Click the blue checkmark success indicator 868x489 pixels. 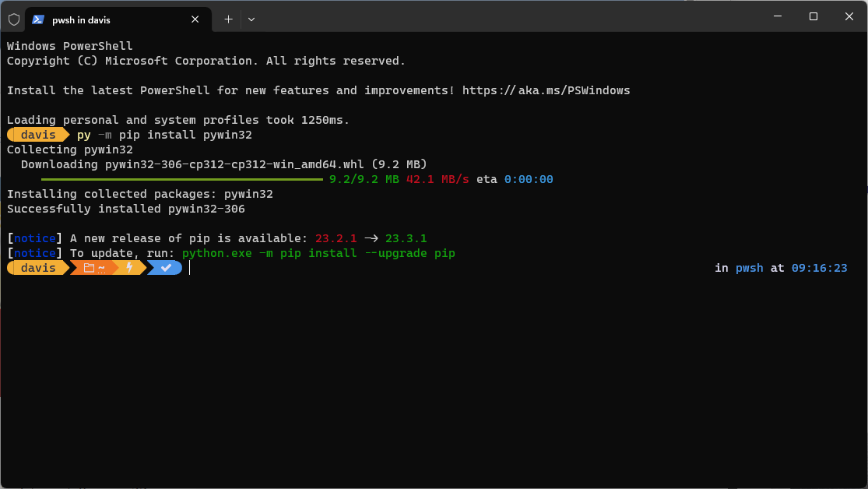pyautogui.click(x=164, y=267)
